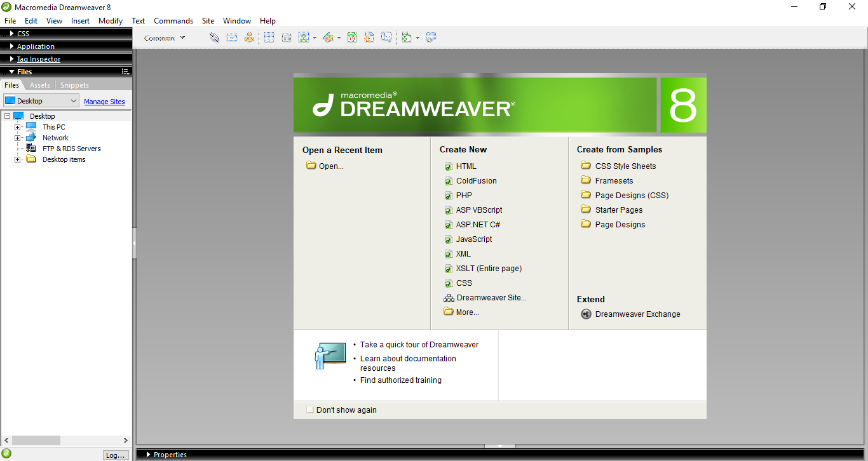Create a new JavaScript file

click(468, 239)
